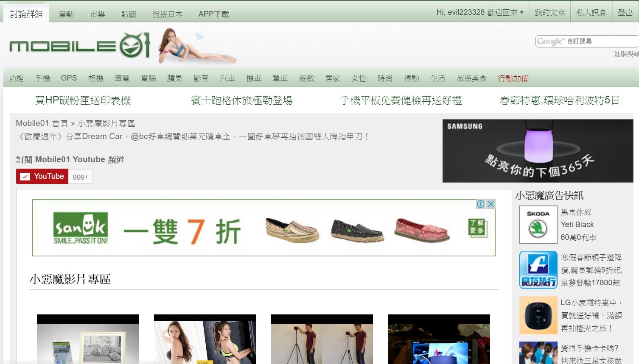
Task: Open the tripod setup video thumbnail
Action: [x=322, y=339]
